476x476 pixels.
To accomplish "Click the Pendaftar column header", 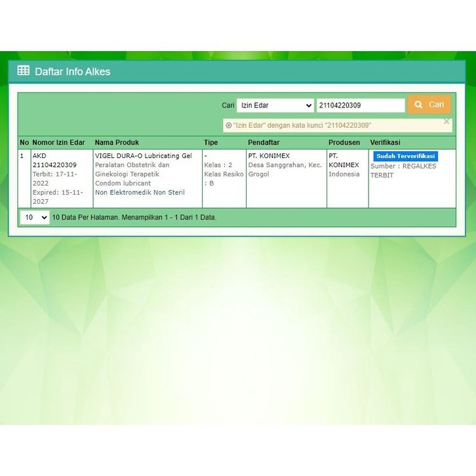I will [264, 142].
